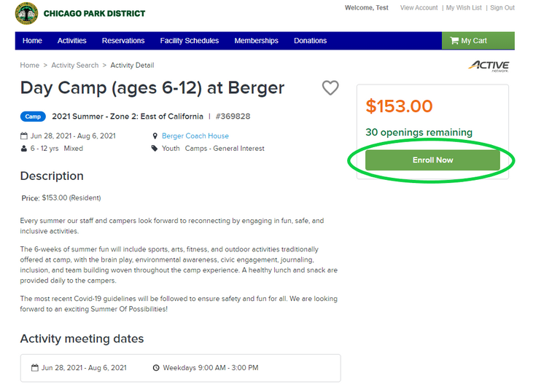Select Memberships in the navigation bar
Screen dimensions: 560x392
(x=256, y=41)
